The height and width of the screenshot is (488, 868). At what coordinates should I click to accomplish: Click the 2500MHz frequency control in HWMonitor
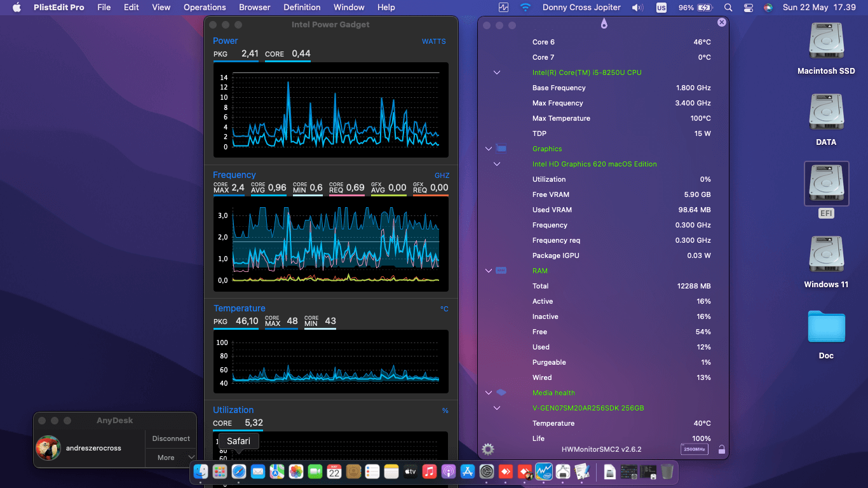(x=695, y=449)
